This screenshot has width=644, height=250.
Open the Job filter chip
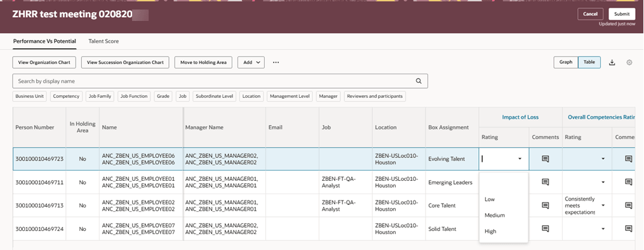[183, 96]
